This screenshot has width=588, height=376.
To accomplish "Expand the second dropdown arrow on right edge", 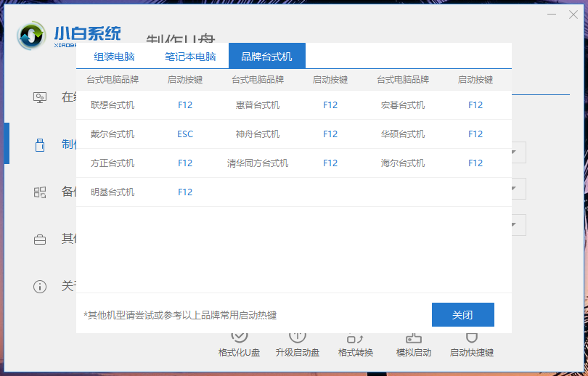I will pyautogui.click(x=514, y=189).
